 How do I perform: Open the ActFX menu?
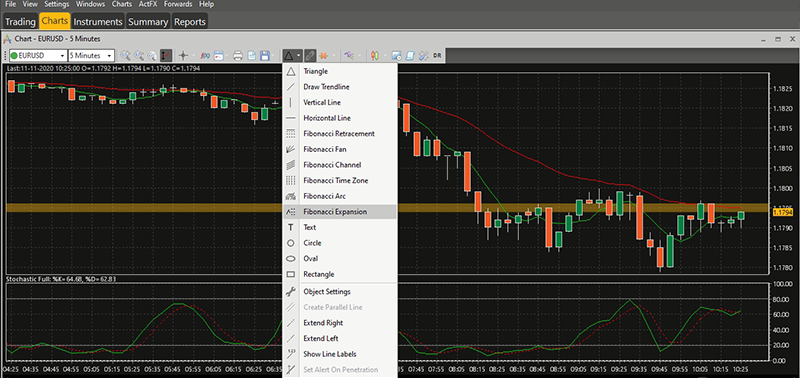pyautogui.click(x=148, y=4)
